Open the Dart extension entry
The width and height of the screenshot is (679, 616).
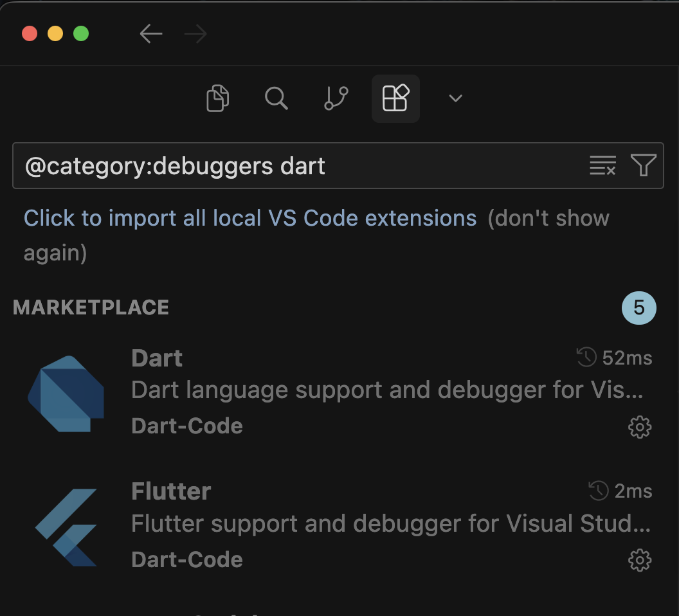[x=339, y=392]
